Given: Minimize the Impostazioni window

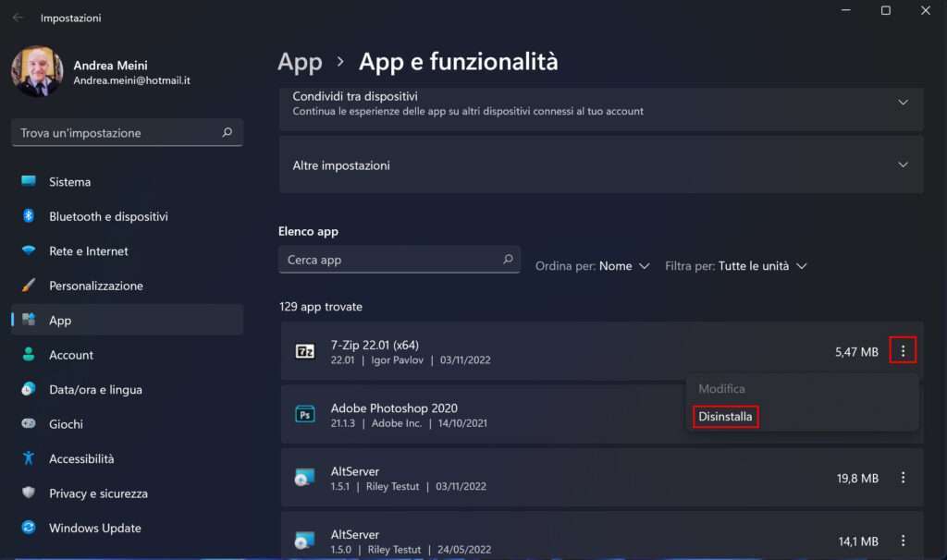Looking at the screenshot, I should click(845, 10).
